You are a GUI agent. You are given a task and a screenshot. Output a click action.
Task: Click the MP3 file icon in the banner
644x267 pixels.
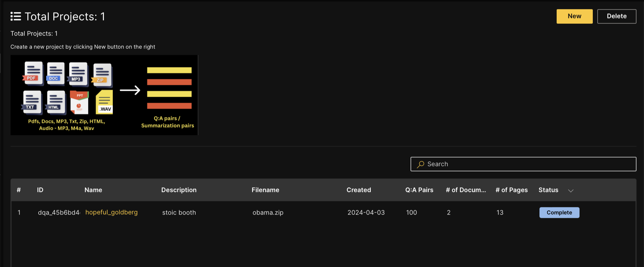click(78, 74)
